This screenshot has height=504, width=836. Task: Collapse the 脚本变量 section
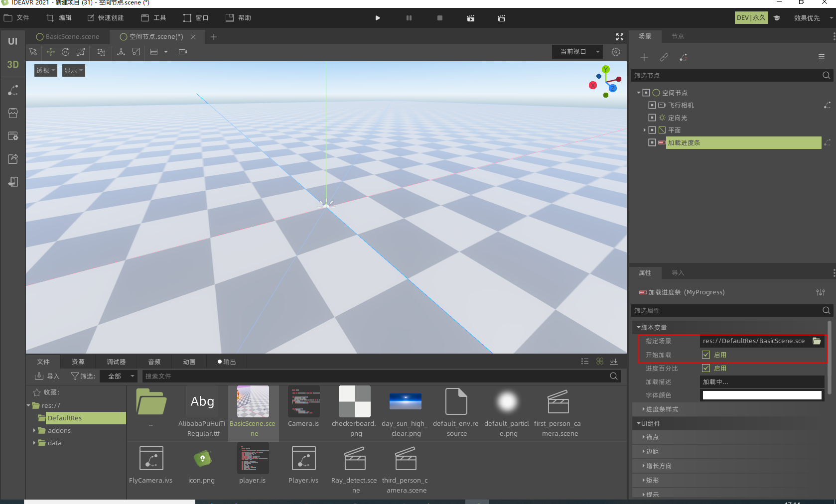pos(652,327)
